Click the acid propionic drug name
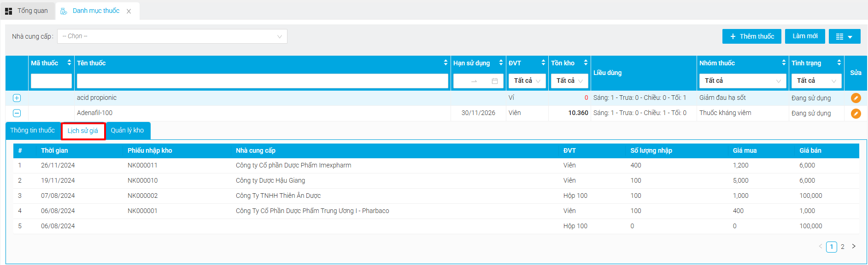868x265 pixels. 97,98
